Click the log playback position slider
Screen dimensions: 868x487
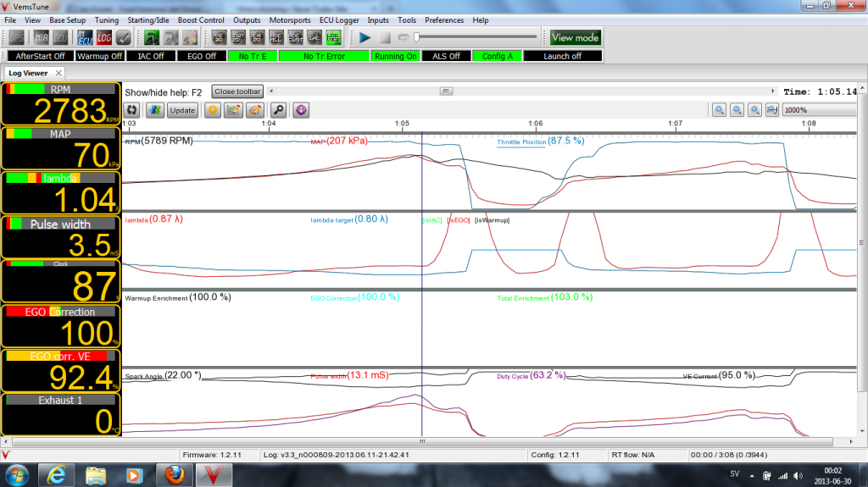[475, 37]
